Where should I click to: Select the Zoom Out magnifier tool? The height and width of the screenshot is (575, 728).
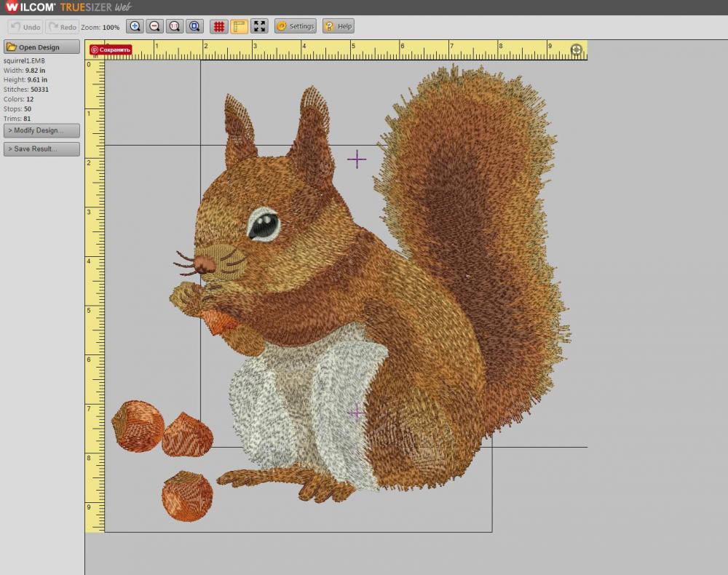click(x=154, y=25)
